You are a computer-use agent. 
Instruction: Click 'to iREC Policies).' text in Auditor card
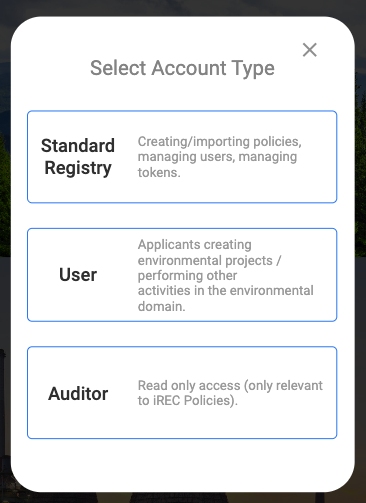(188, 400)
